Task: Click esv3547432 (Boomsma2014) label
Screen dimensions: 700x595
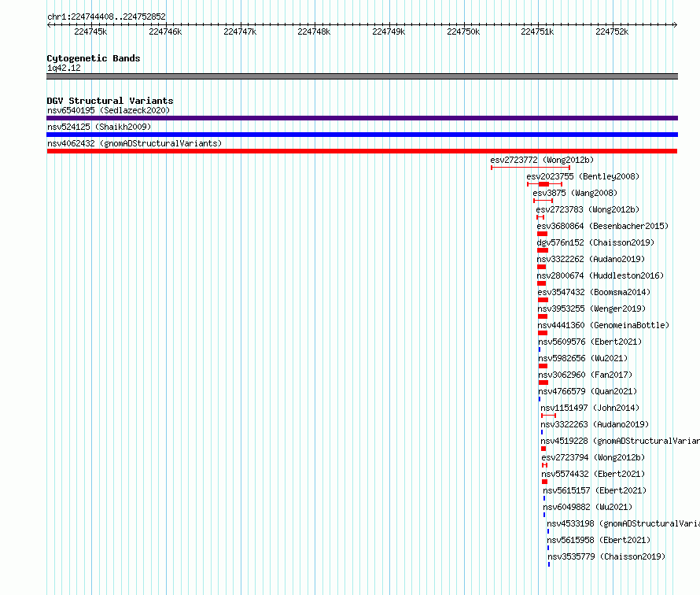Action: (594, 292)
